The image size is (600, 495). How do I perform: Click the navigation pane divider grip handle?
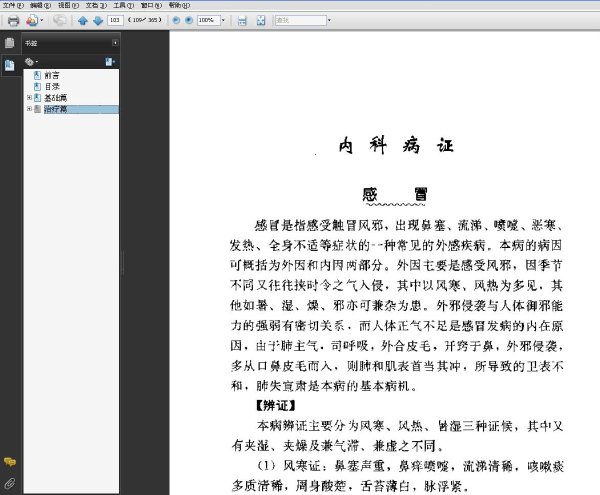click(122, 263)
